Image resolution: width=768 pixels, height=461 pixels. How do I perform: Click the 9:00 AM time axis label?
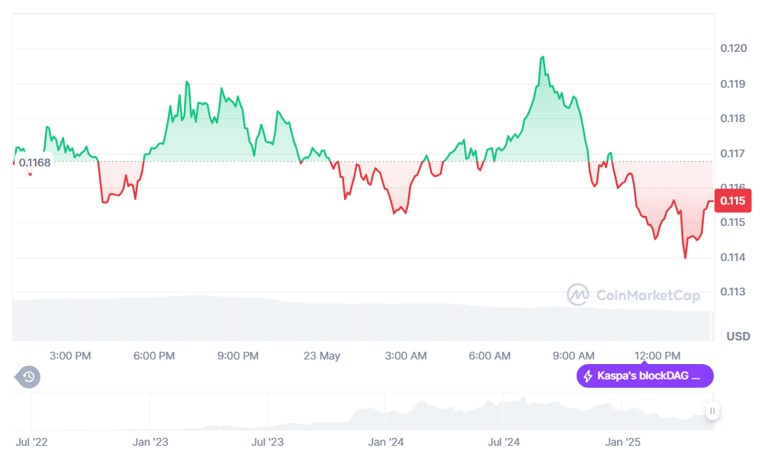pos(573,355)
